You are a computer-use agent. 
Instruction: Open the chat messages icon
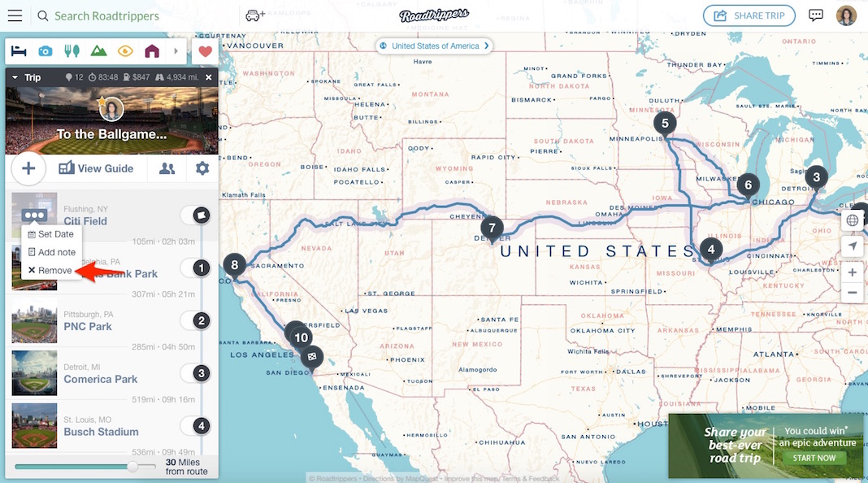point(815,15)
